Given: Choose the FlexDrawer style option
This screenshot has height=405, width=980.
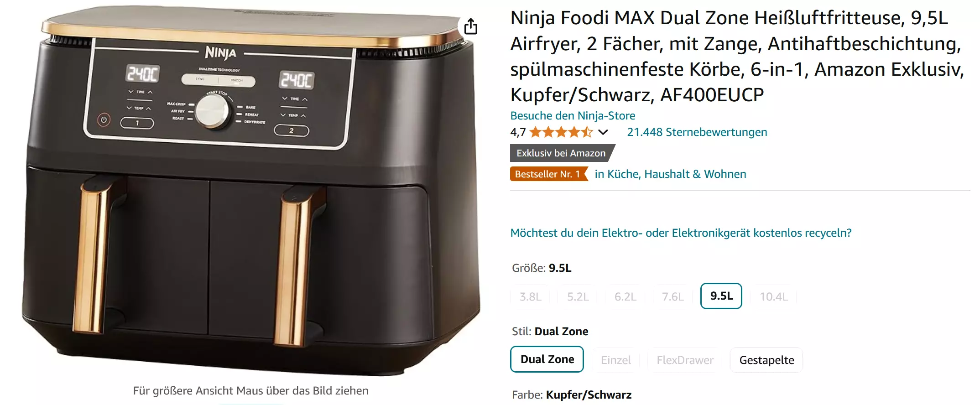Looking at the screenshot, I should point(685,360).
